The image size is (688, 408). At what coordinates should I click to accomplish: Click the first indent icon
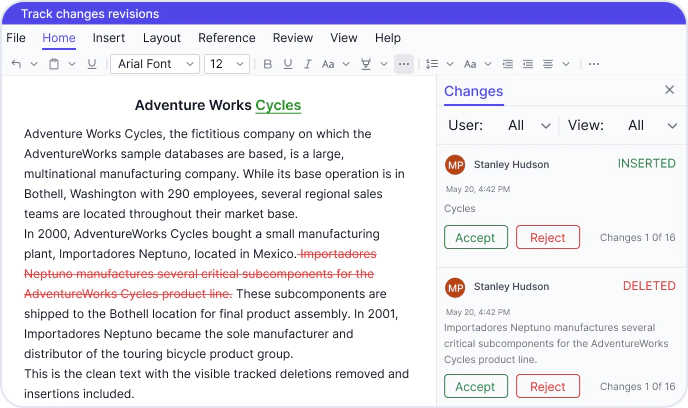coord(508,64)
